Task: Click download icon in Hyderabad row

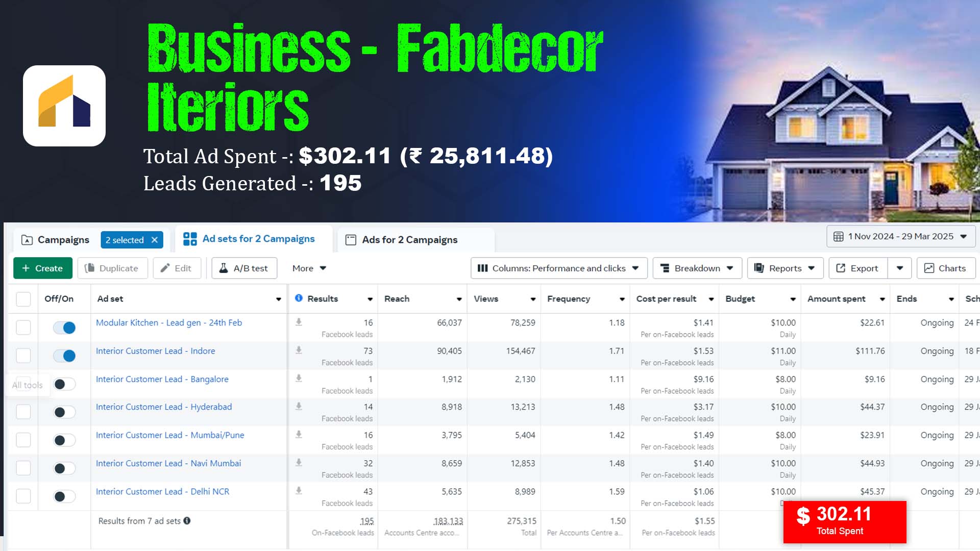Action: pos(299,406)
